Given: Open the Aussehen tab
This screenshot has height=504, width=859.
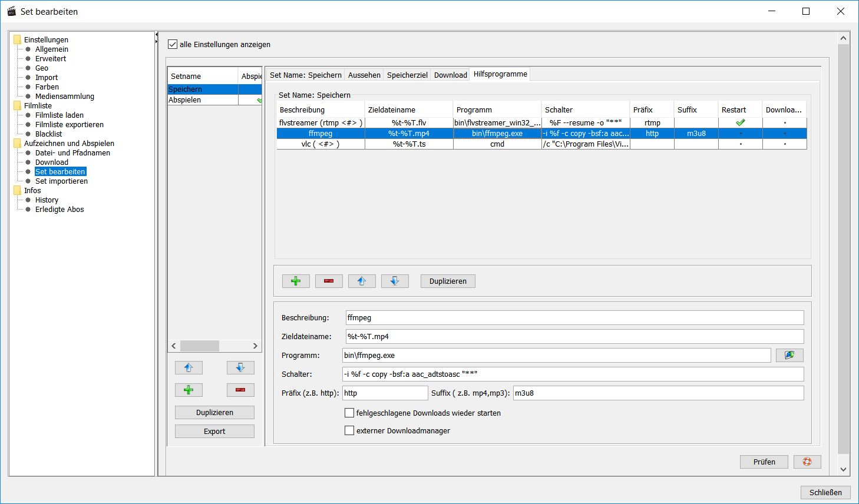Looking at the screenshot, I should click(364, 75).
